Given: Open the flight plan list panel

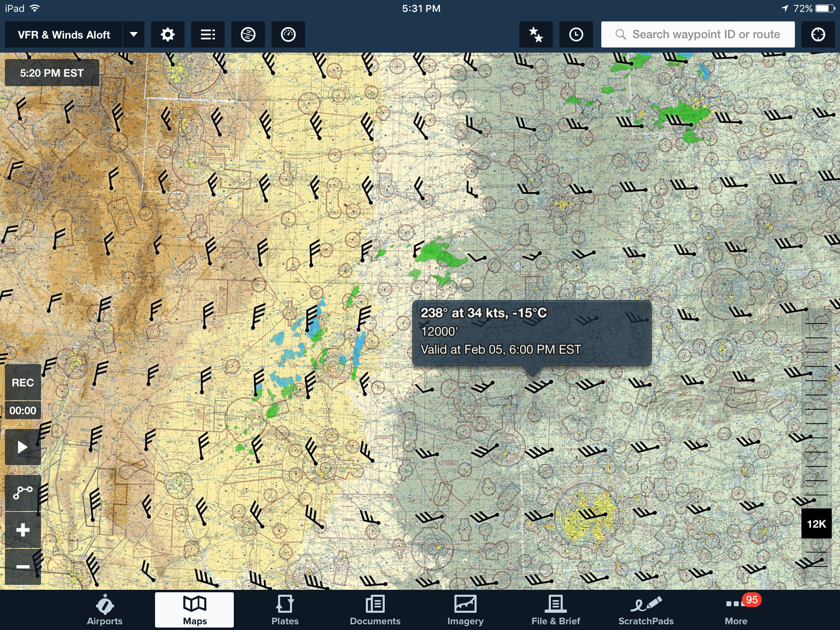Looking at the screenshot, I should [208, 35].
